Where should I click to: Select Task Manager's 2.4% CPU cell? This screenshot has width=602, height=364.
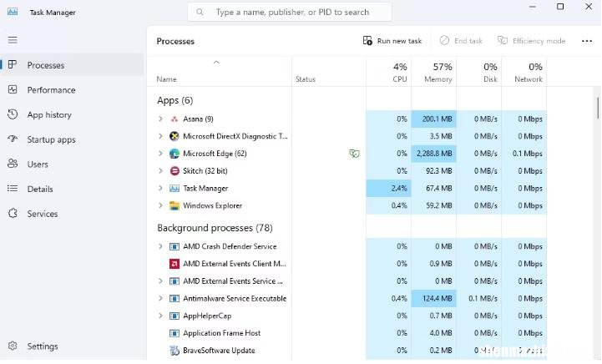pyautogui.click(x=389, y=188)
